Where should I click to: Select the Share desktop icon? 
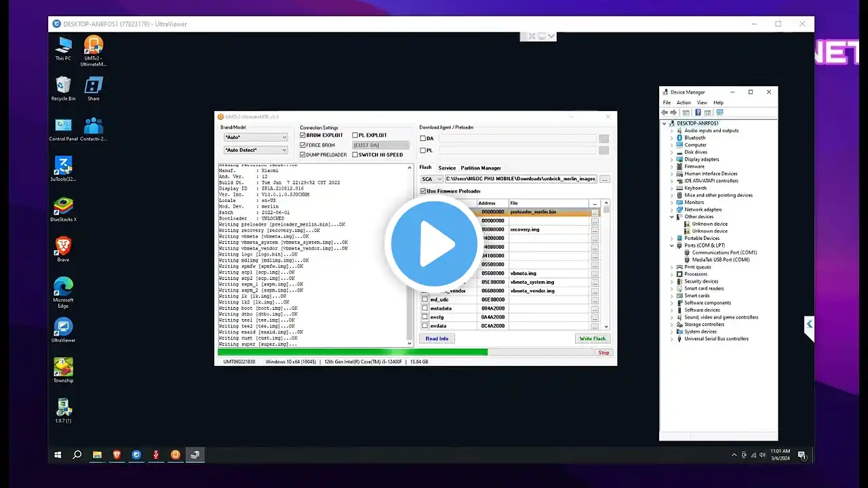pos(94,89)
